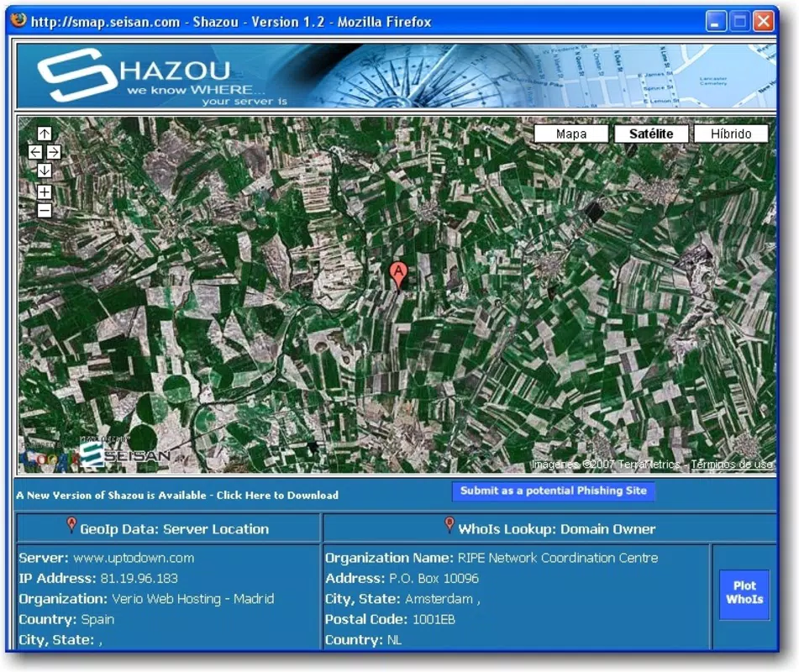This screenshot has width=799, height=672.
Task: Pan the map down with the arrow
Action: [x=45, y=171]
